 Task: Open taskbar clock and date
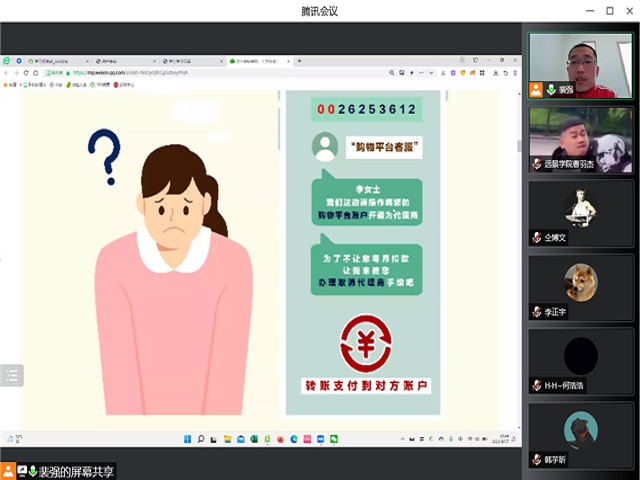pyautogui.click(x=500, y=439)
